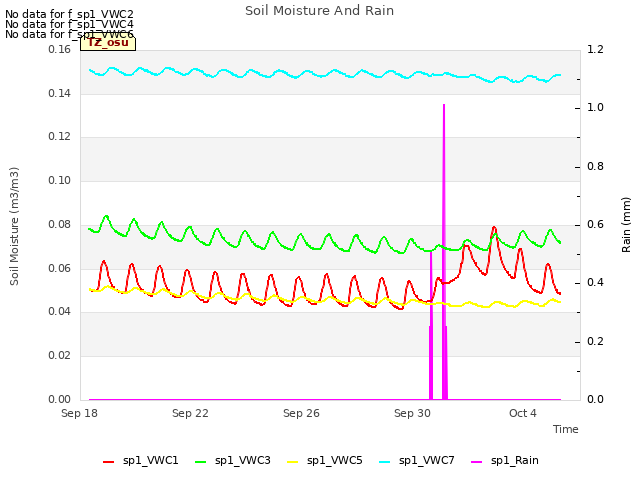This screenshot has width=640, height=480.
Task: Click the 'No data for f_sp1_VWC2' message
Action: pos(69,14)
